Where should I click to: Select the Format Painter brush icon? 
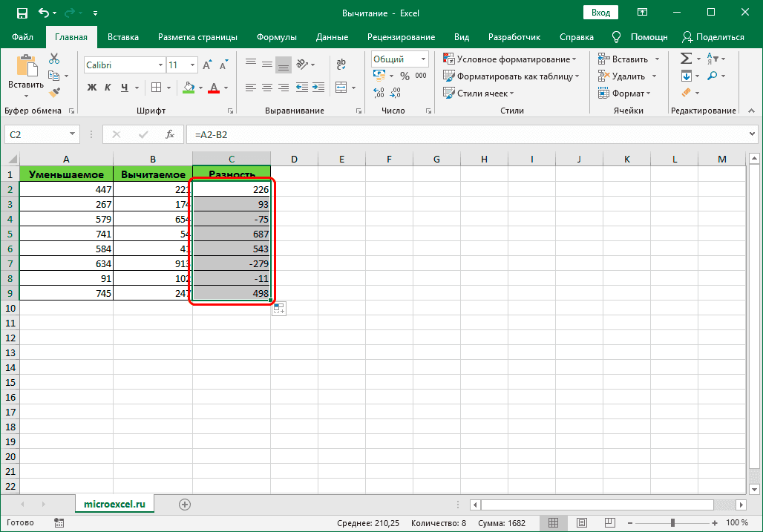point(53,92)
